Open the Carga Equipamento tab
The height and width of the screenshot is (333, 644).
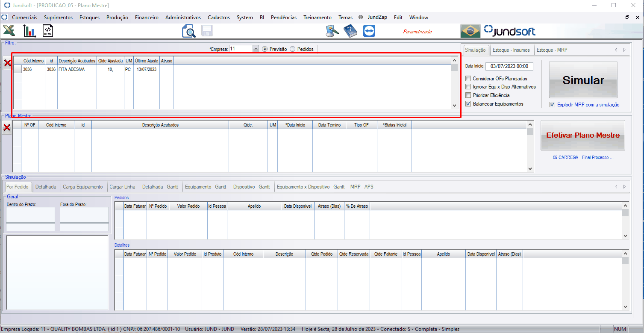tap(82, 187)
